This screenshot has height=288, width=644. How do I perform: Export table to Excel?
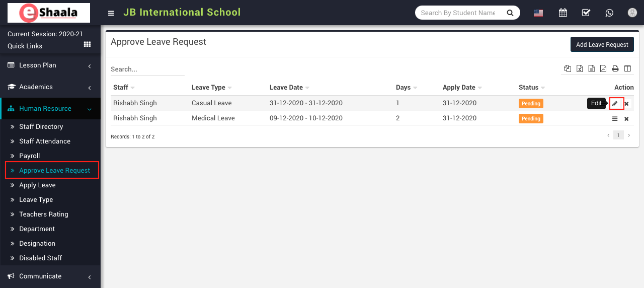click(580, 69)
